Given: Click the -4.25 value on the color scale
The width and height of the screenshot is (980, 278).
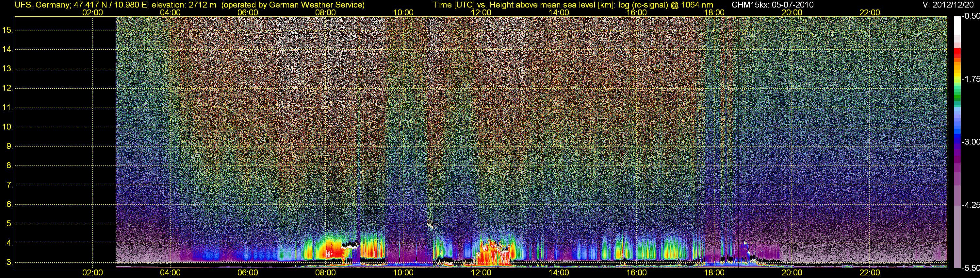Looking at the screenshot, I should [x=971, y=205].
